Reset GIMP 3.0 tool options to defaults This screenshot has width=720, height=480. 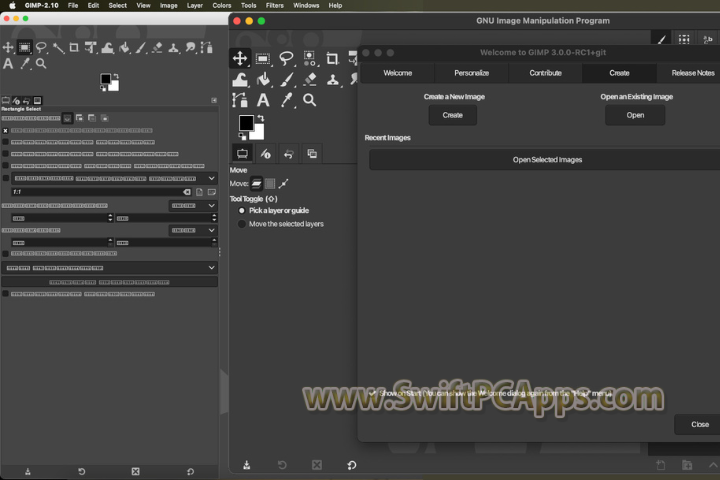[x=352, y=465]
